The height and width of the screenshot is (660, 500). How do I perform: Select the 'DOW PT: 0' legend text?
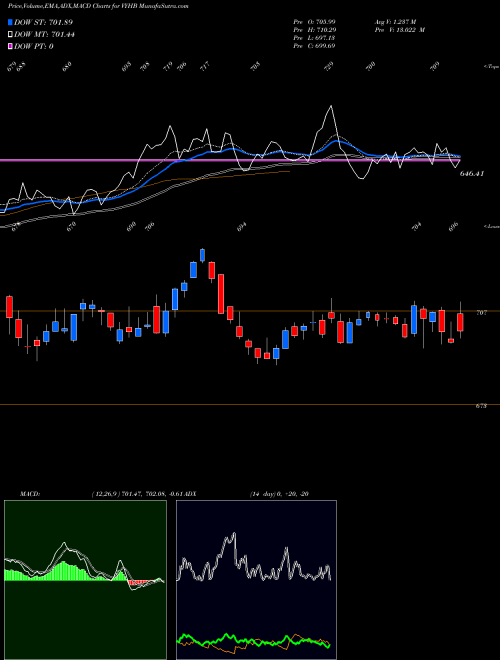click(x=34, y=46)
